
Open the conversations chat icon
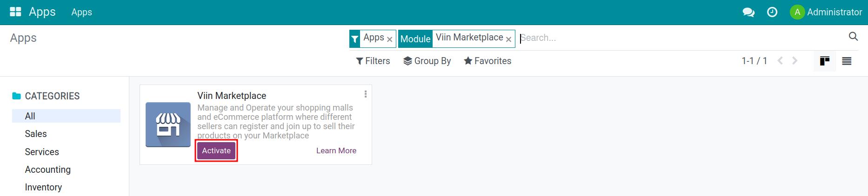[x=748, y=13]
